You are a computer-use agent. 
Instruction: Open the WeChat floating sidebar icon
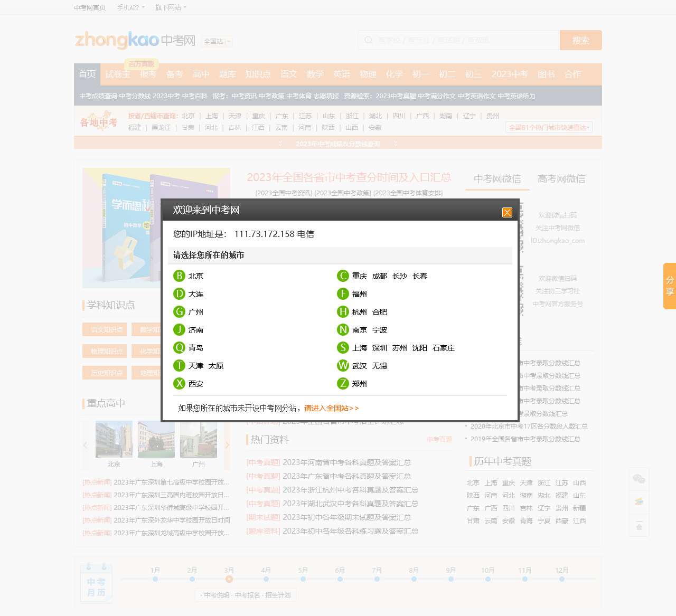pyautogui.click(x=639, y=479)
